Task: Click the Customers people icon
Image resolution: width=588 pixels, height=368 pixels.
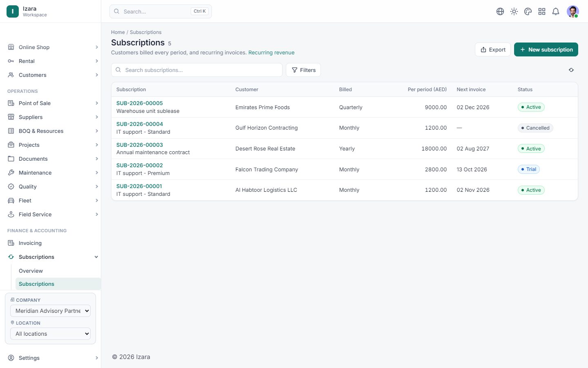Action: [x=11, y=75]
